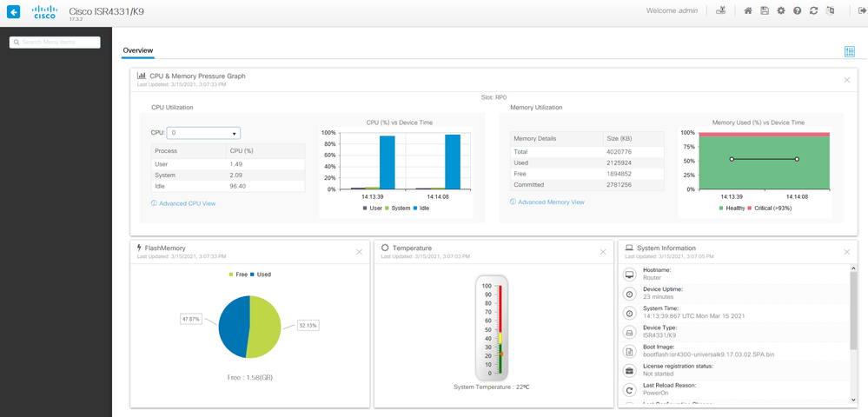Click the info icon next to Advanced CPU View
Screen dimensions: 868x417
click(x=154, y=203)
